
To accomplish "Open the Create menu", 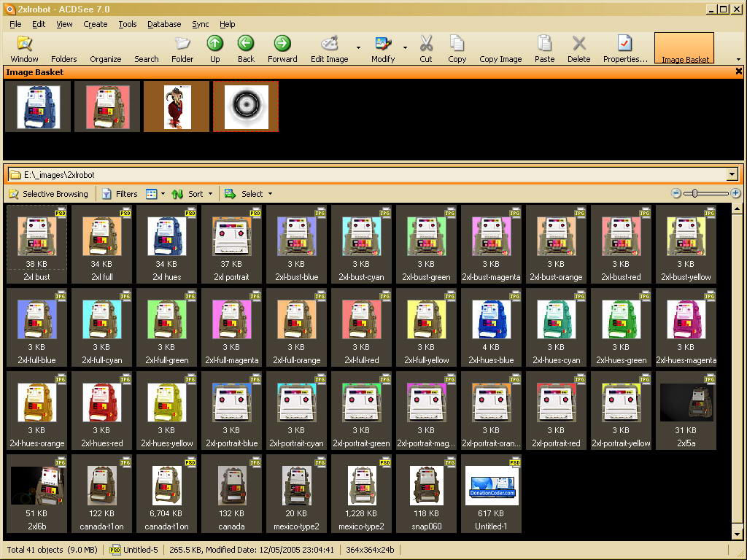I will point(95,24).
